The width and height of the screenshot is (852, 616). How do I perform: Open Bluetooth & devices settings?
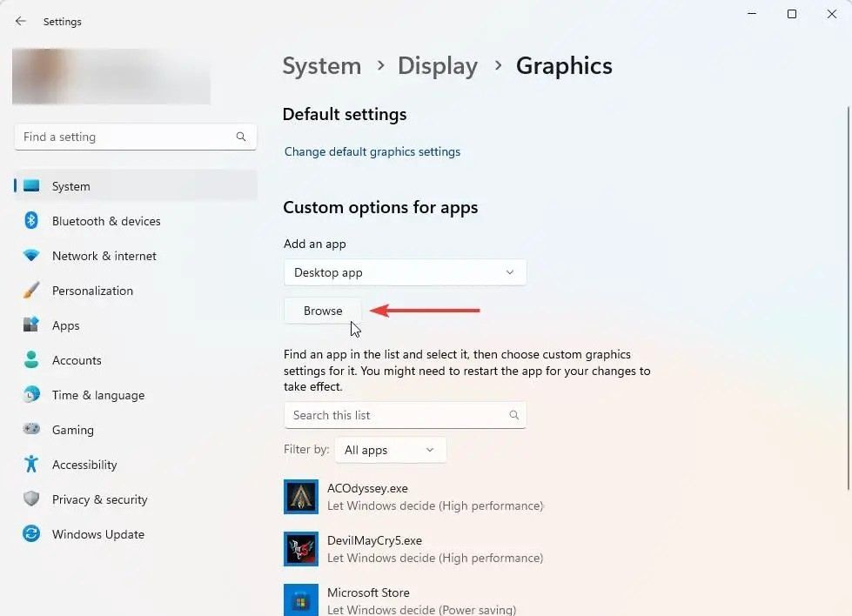[x=31, y=221]
